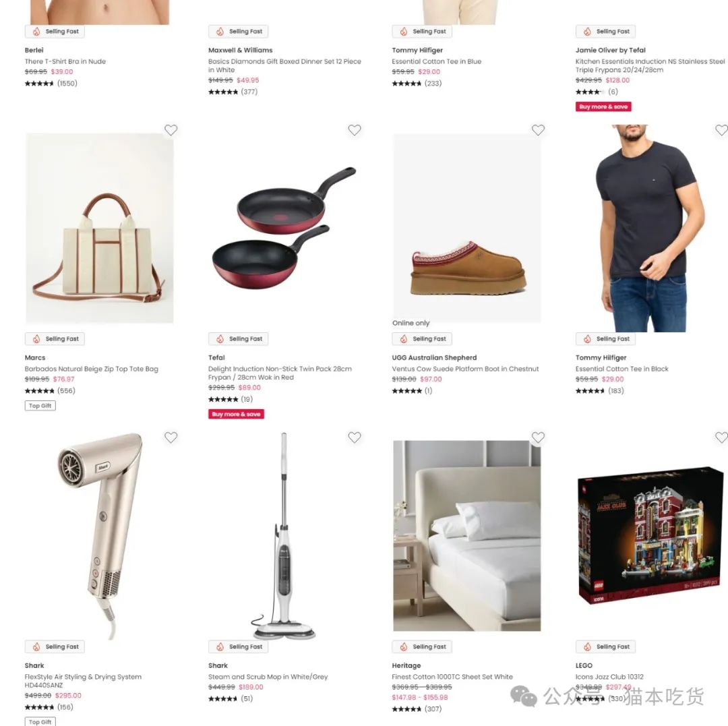This screenshot has height=726, width=728.
Task: Heart the Heritage sheet set product
Action: pyautogui.click(x=538, y=437)
